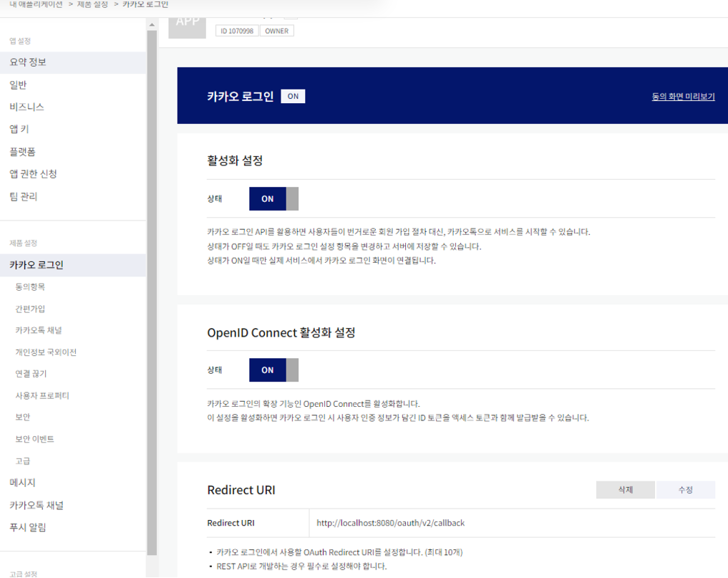
Task: Click 카카오 로그인 in the breadcrumb
Action: [145, 4]
